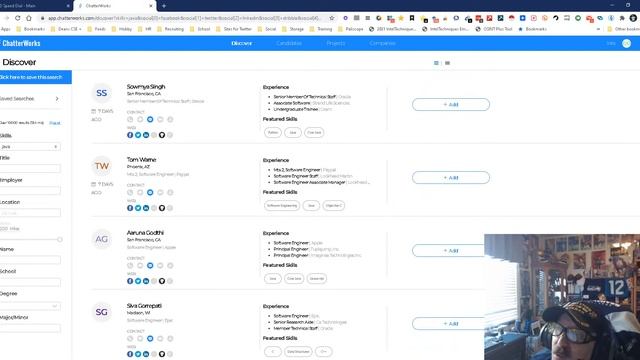The image size is (640, 360).
Task: Open Siva Gorrepati's Facebook profile icon
Action: coord(130,354)
